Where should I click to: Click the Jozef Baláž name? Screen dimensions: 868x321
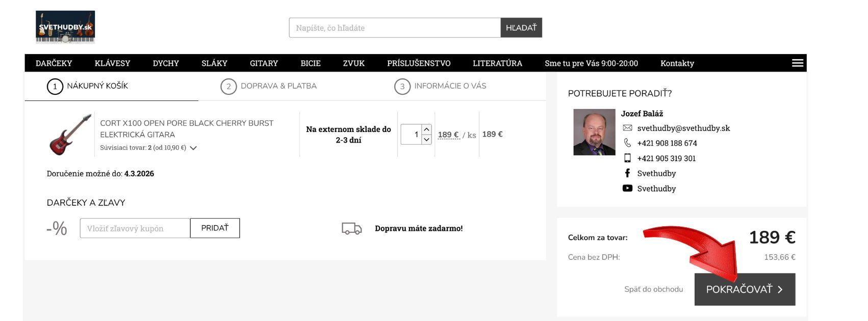[642, 113]
